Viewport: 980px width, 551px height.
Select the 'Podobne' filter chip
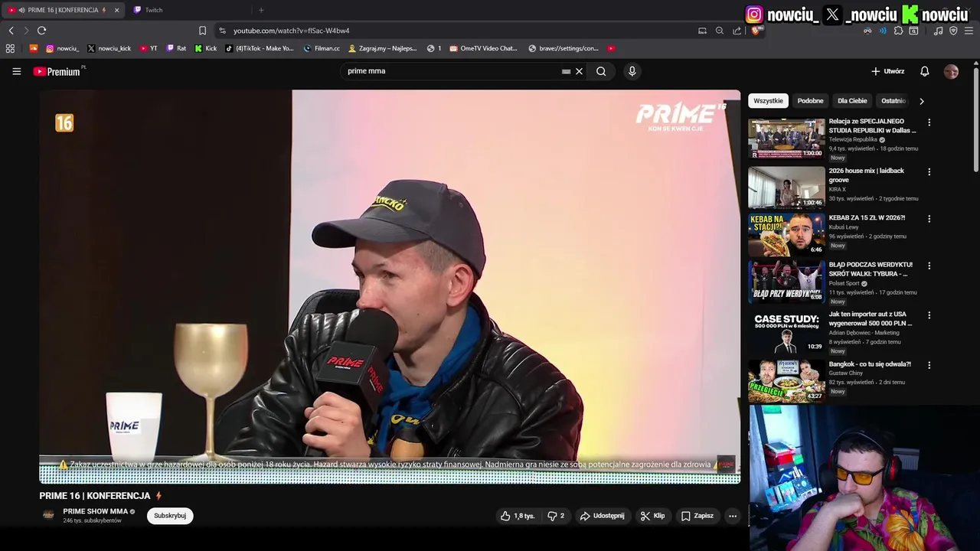[810, 101]
